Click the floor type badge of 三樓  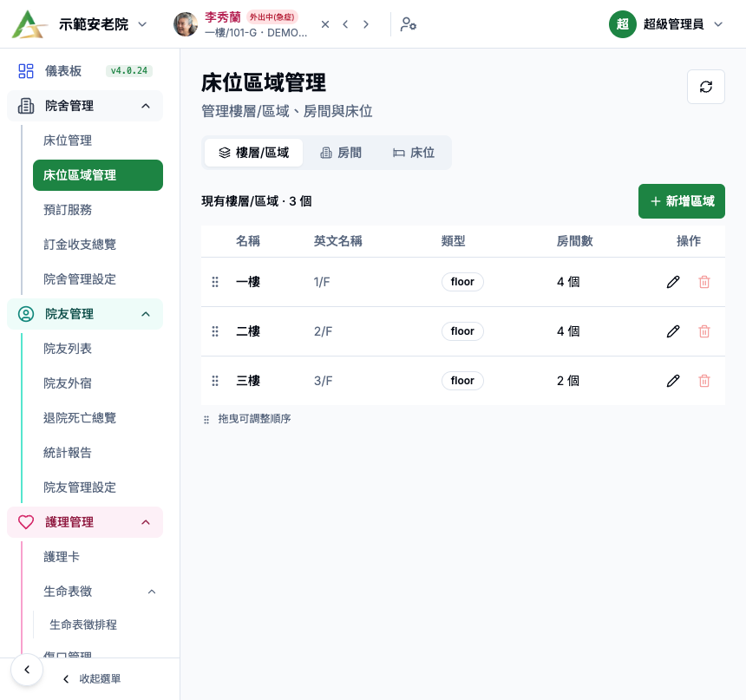[x=462, y=381]
